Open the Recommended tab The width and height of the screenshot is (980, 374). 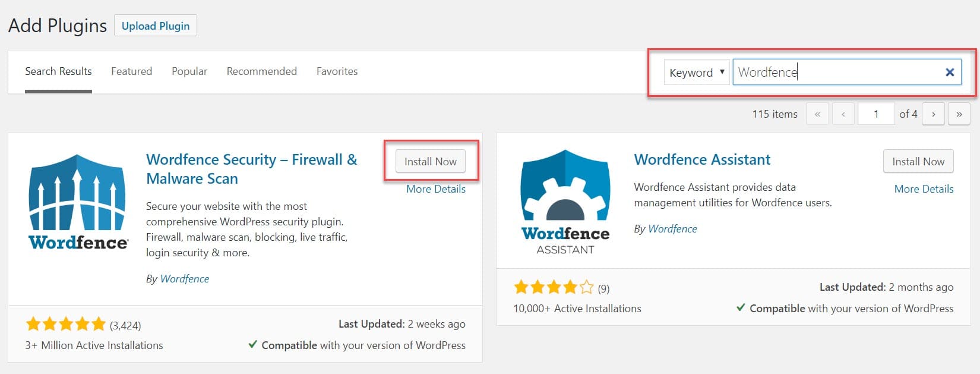click(262, 71)
